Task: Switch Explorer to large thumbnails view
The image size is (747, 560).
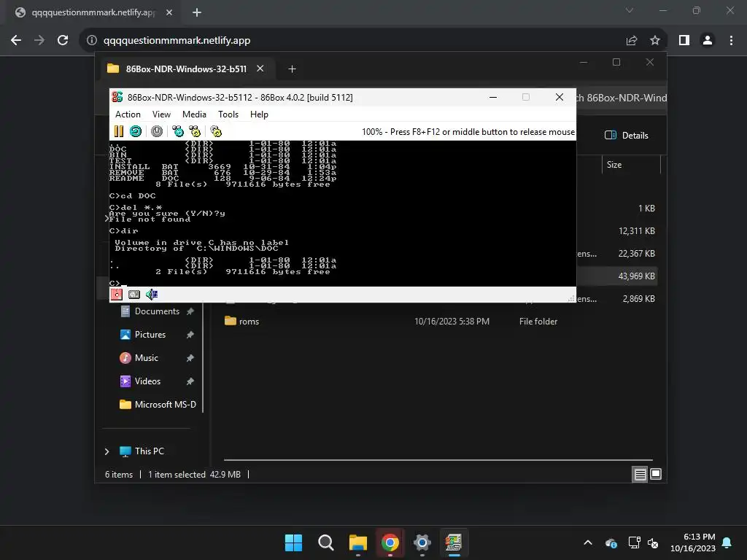Action: coord(656,474)
